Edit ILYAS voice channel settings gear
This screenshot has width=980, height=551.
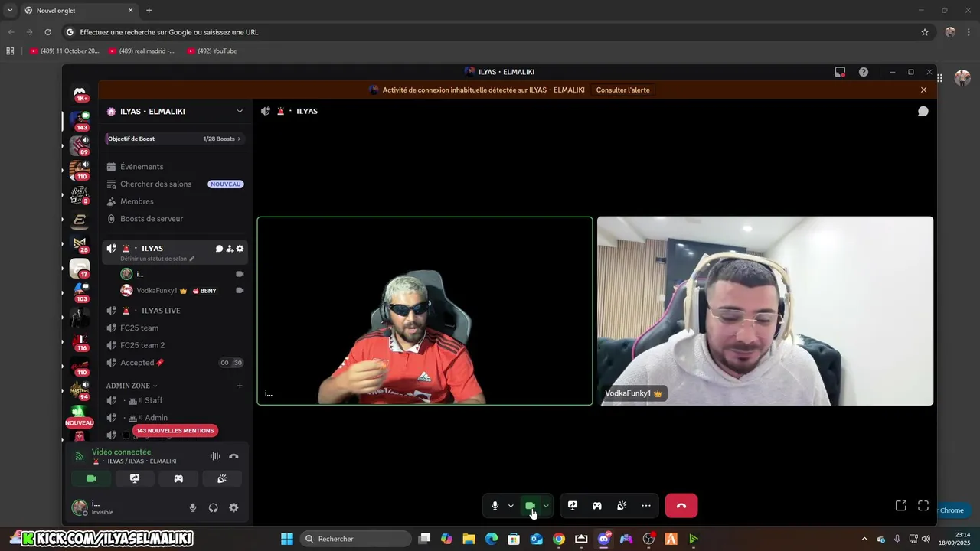[x=240, y=249]
